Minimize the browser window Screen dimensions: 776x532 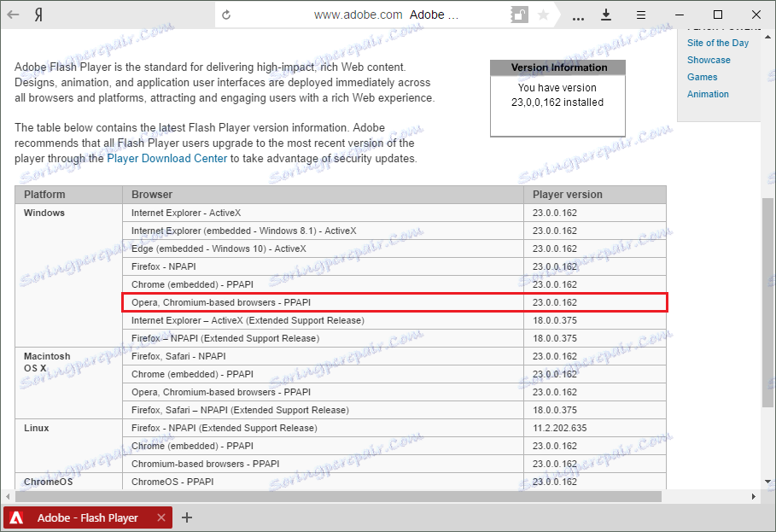coord(680,15)
